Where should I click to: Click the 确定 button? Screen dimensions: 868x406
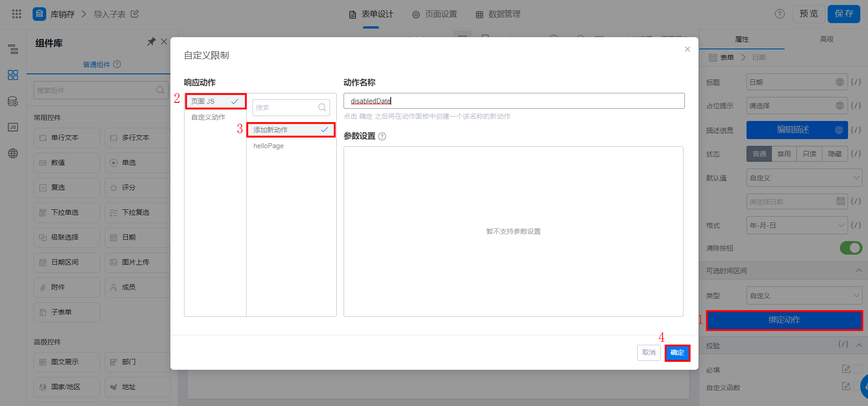point(677,353)
